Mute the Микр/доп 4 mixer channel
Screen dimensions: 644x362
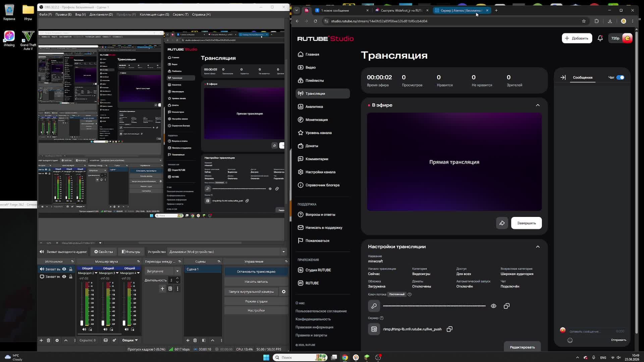click(126, 329)
